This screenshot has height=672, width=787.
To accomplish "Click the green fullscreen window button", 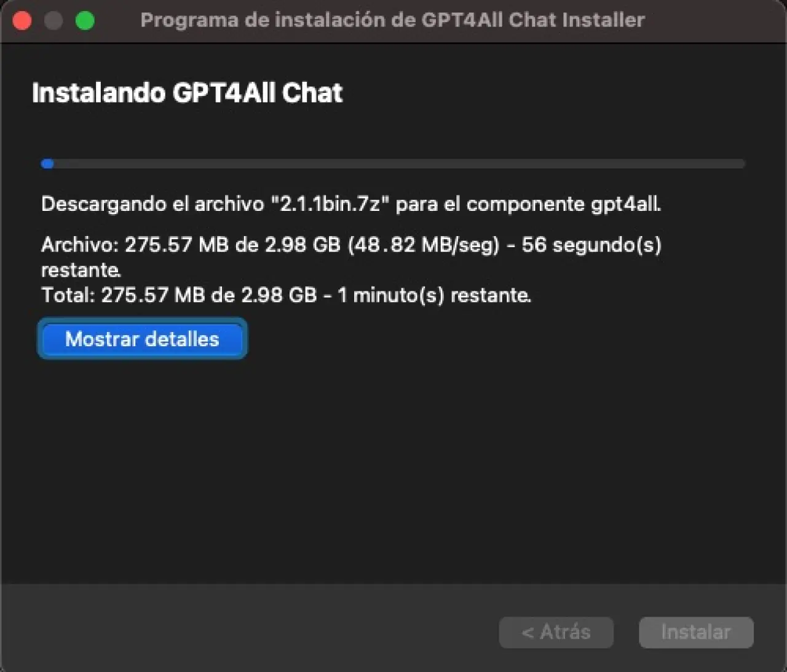I will pos(85,21).
